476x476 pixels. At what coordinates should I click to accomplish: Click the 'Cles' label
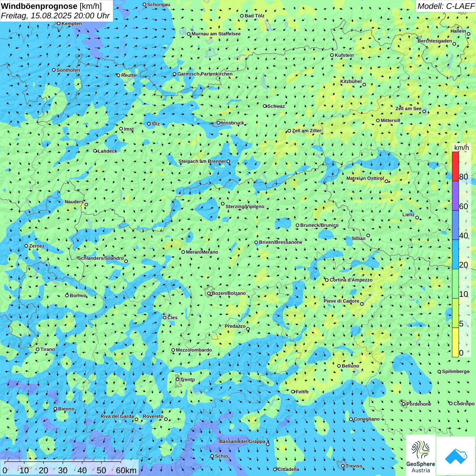pos(172,318)
